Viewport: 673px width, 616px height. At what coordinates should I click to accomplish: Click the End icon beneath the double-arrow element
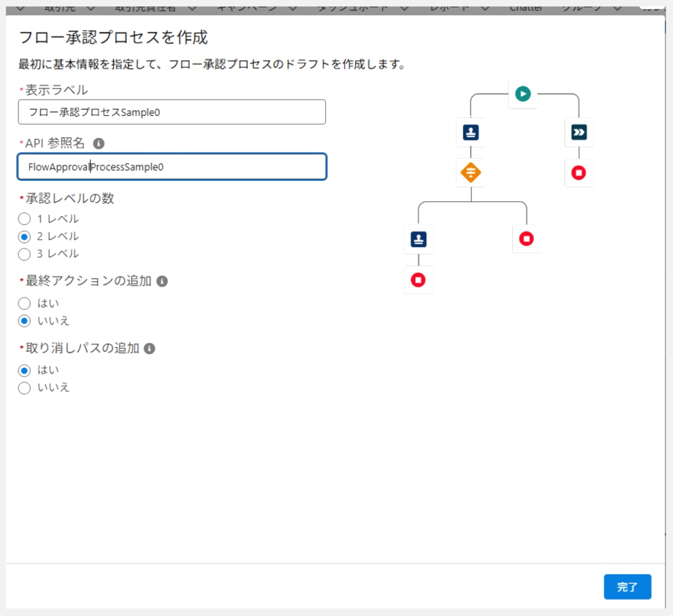579,173
